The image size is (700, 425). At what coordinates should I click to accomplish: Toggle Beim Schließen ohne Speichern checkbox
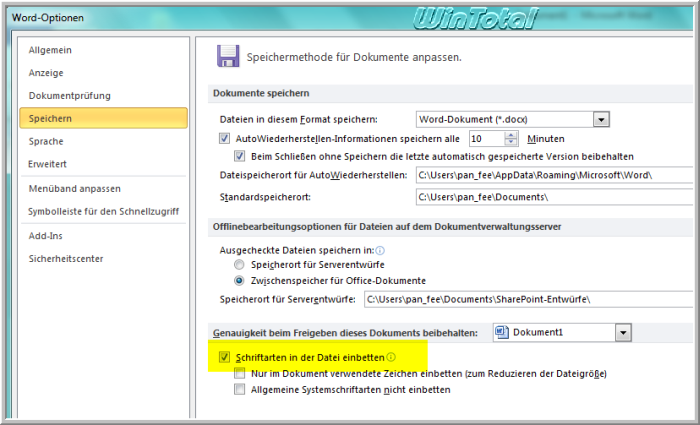click(x=239, y=156)
